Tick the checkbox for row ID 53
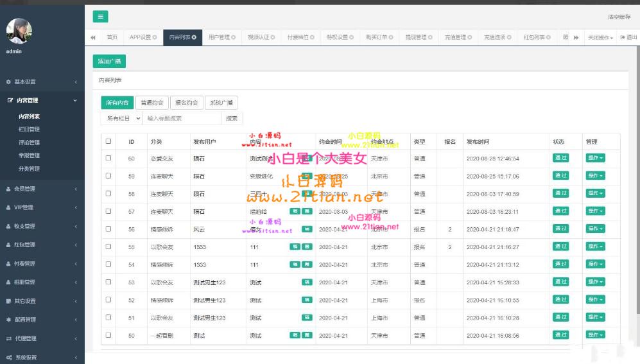 [x=108, y=282]
